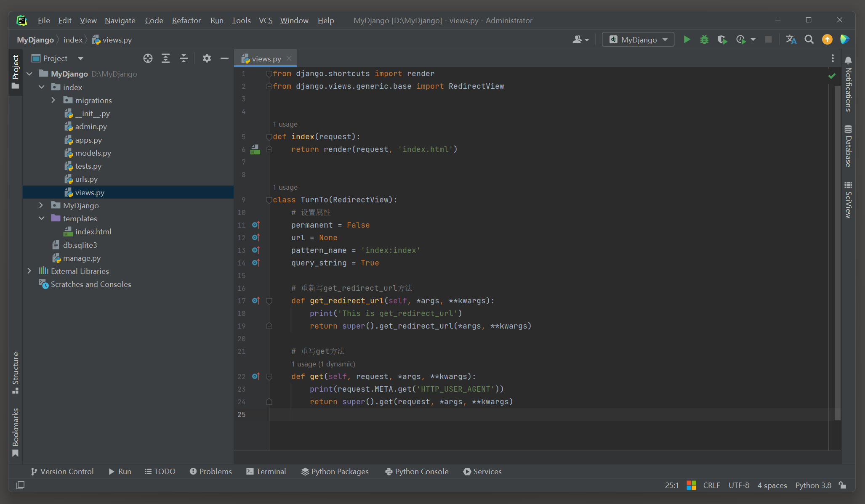Expand the MyDjango subfolder
The image size is (865, 504).
coord(40,205)
